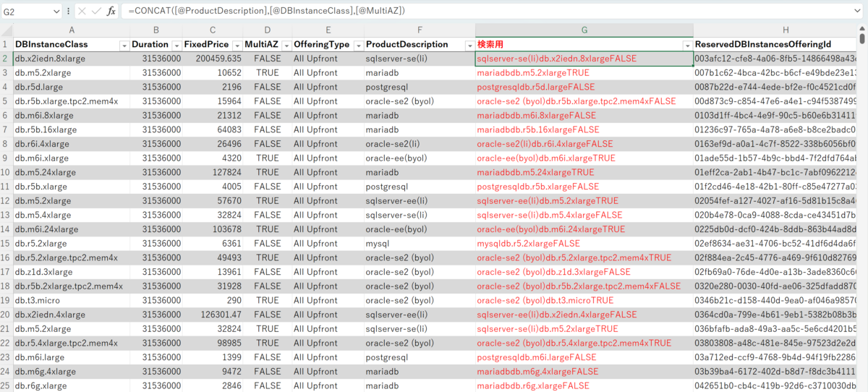
Task: Click offering ID starting 0225db0d-dcf0
Action: [775, 229]
